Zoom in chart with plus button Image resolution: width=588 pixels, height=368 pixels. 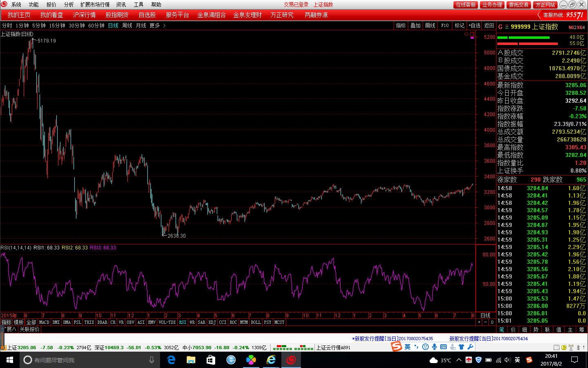(479, 322)
